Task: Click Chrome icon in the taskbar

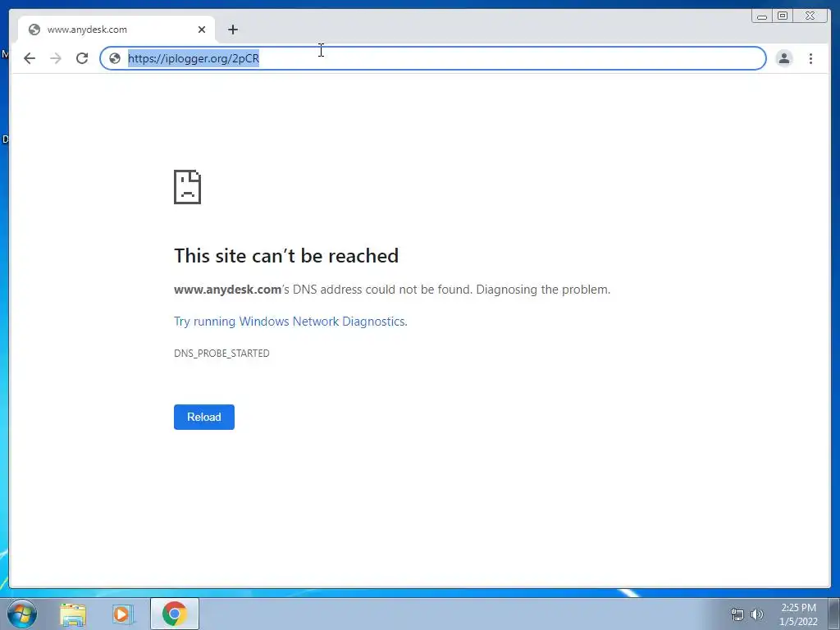Action: tap(175, 614)
